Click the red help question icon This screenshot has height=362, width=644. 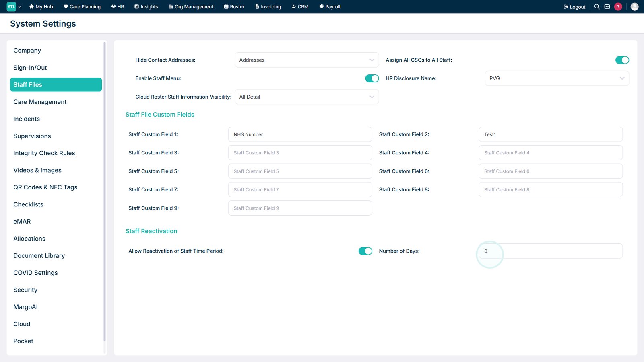pyautogui.click(x=618, y=7)
